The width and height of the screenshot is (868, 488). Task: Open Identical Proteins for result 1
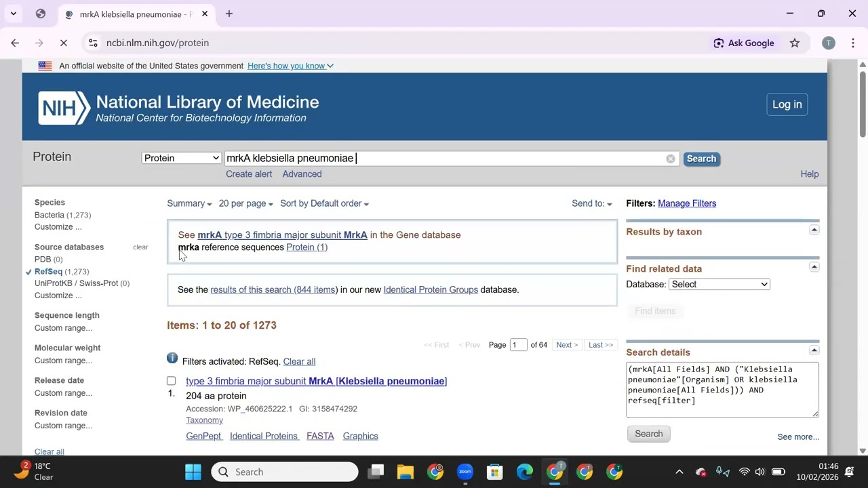point(264,436)
